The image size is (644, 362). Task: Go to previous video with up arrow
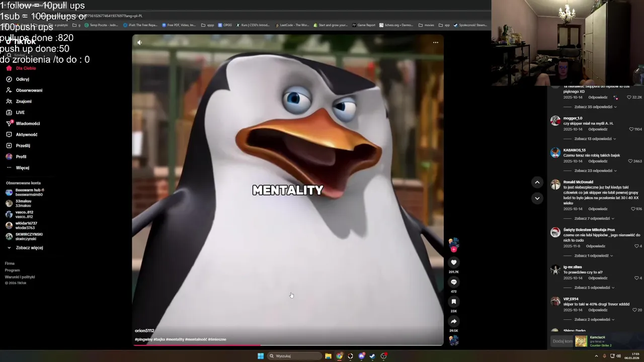[537, 183]
